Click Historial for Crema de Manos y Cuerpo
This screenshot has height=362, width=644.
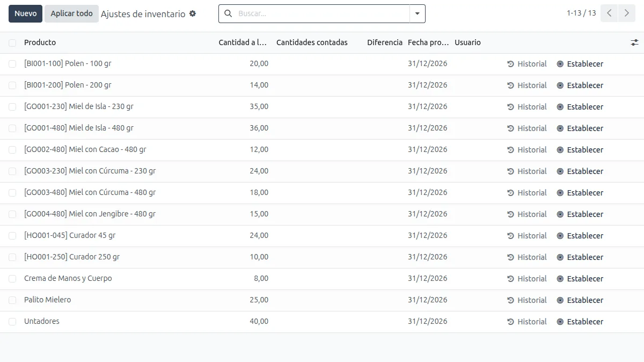point(527,279)
